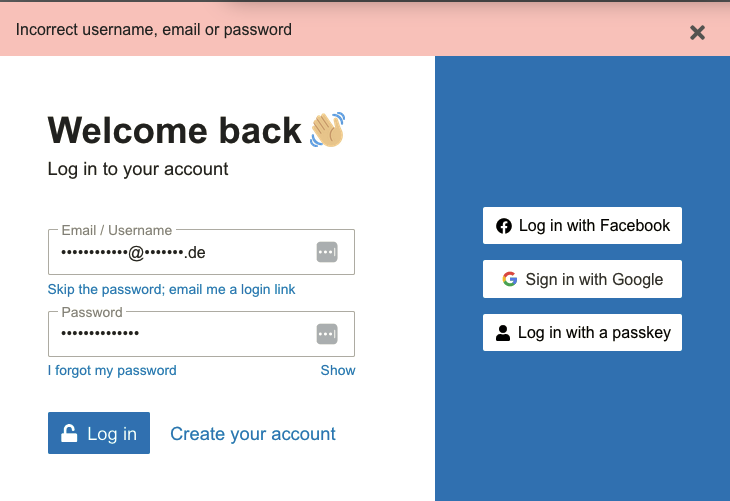730x501 pixels.
Task: Click the Welcome back heading
Action: (x=175, y=131)
